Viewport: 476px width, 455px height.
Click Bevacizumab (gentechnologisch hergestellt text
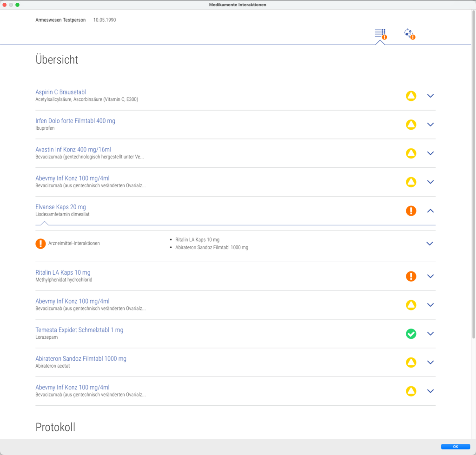click(90, 157)
